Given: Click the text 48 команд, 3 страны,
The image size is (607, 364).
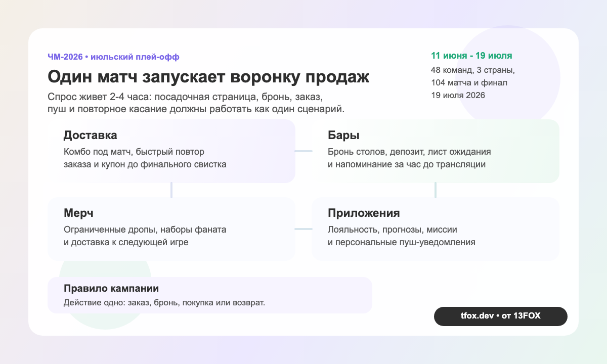Looking at the screenshot, I should pyautogui.click(x=473, y=70).
